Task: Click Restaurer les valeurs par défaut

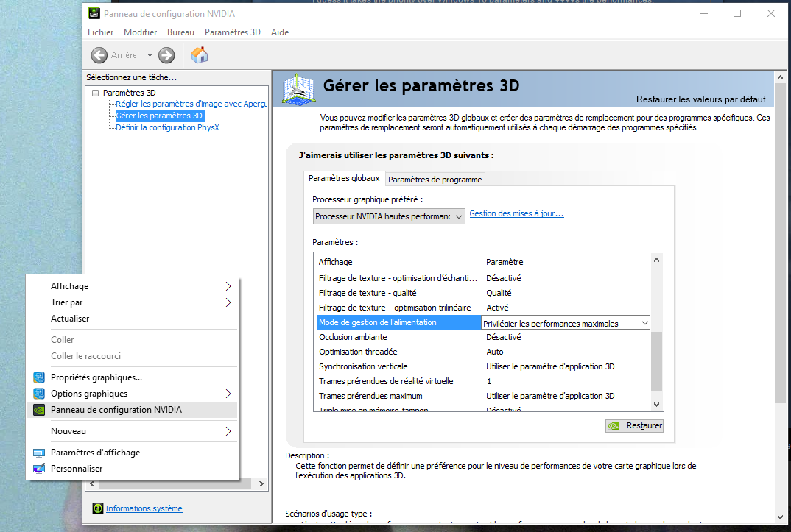Action: [x=700, y=99]
